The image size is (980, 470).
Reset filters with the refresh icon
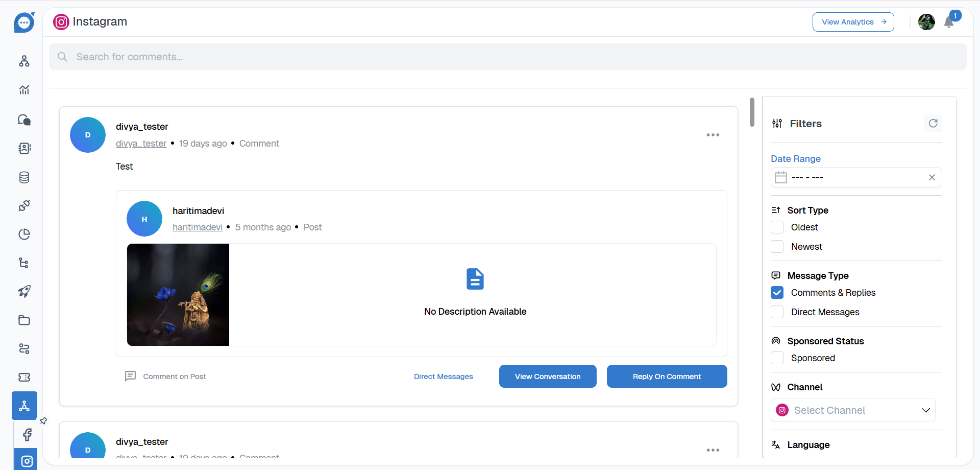point(933,123)
